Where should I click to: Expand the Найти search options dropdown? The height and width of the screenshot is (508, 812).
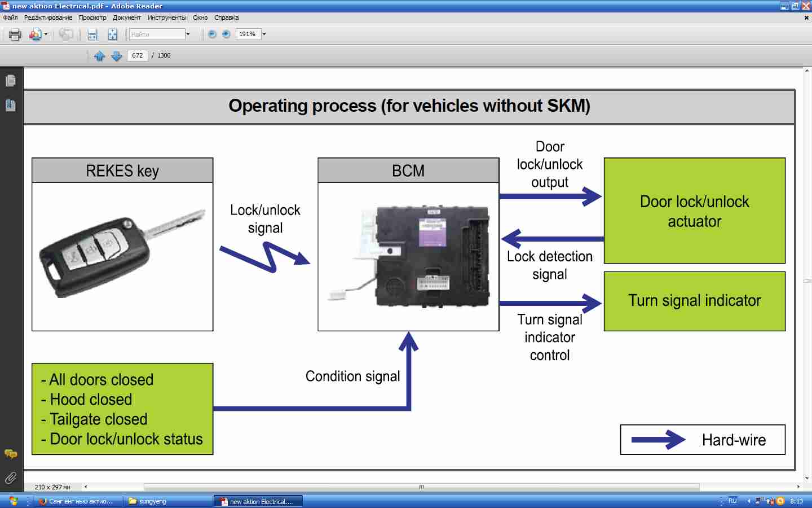click(x=188, y=34)
